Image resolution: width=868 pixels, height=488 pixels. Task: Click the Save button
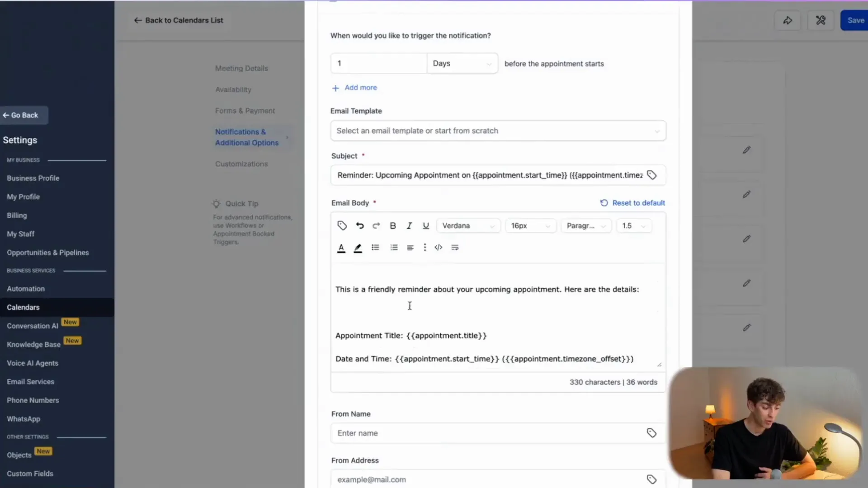854,20
